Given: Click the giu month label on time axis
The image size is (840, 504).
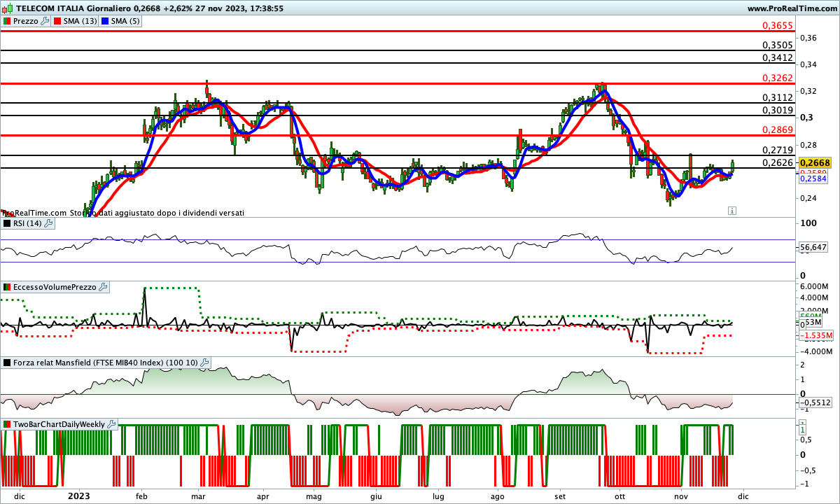Looking at the screenshot, I should tap(376, 496).
